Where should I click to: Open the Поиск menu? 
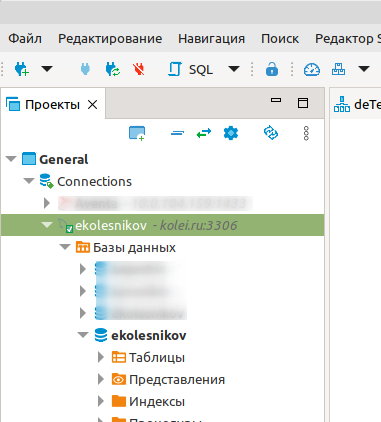[x=280, y=39]
